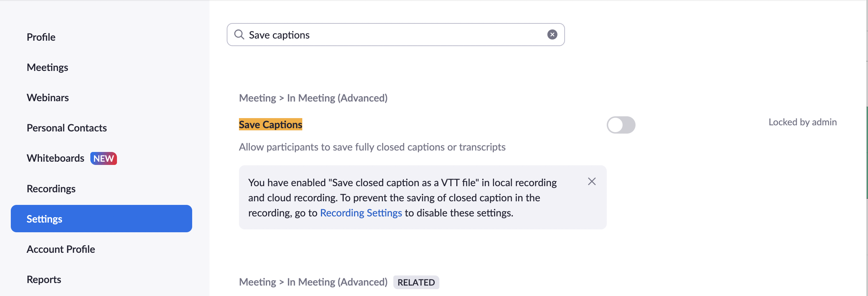Click the RELATED label badge

[416, 282]
